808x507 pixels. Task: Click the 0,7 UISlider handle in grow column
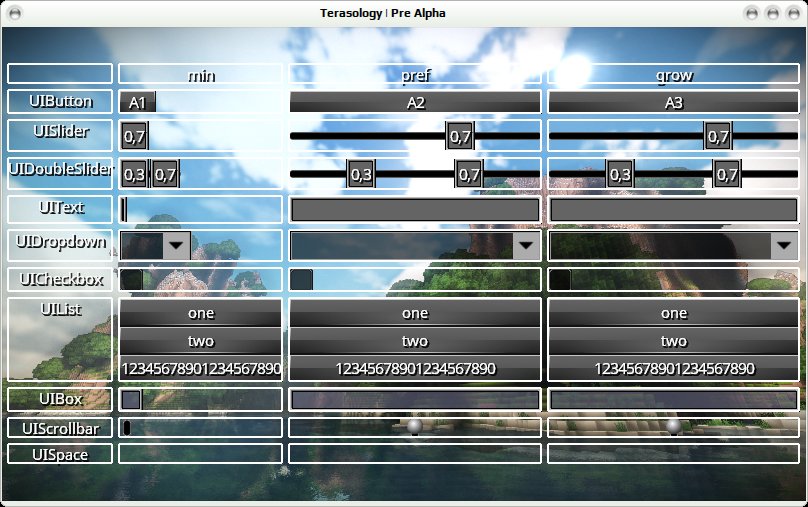718,136
